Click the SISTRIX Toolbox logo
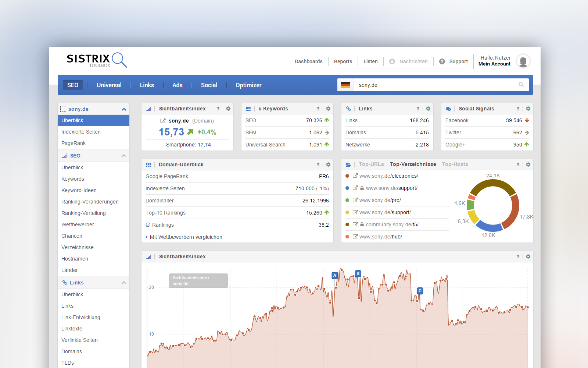 96,60
